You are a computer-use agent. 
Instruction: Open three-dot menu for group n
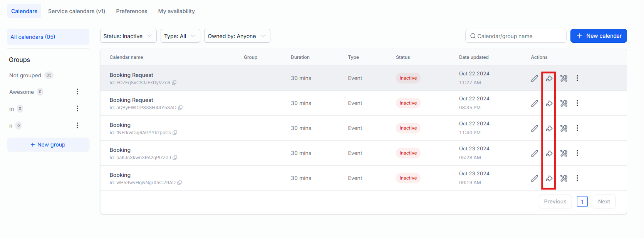click(x=77, y=125)
